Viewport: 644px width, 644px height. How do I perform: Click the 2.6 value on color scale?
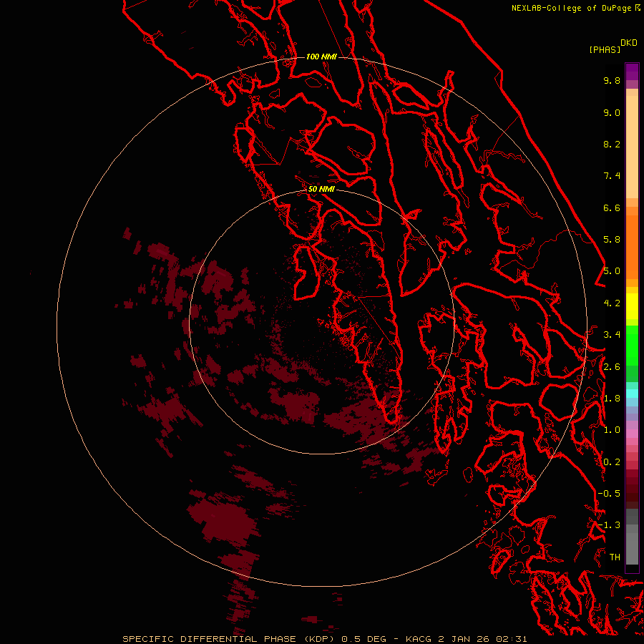coord(612,367)
